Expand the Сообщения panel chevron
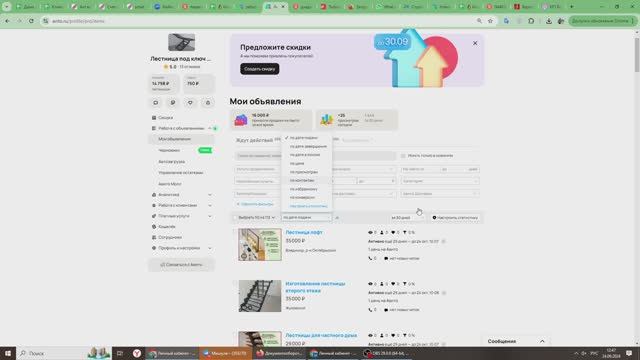The width and height of the screenshot is (640, 360). (x=542, y=341)
